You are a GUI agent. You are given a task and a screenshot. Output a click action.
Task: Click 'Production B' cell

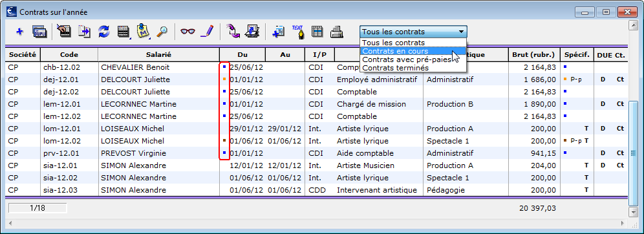click(x=450, y=104)
